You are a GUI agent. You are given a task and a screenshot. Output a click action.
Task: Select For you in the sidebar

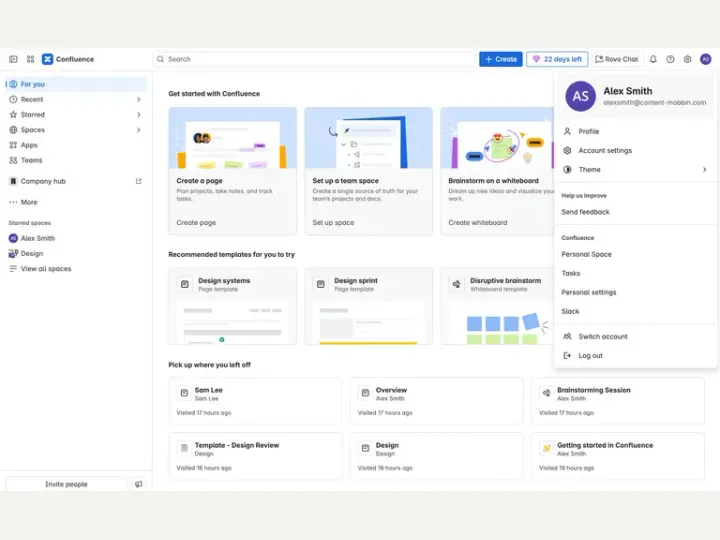76,84
